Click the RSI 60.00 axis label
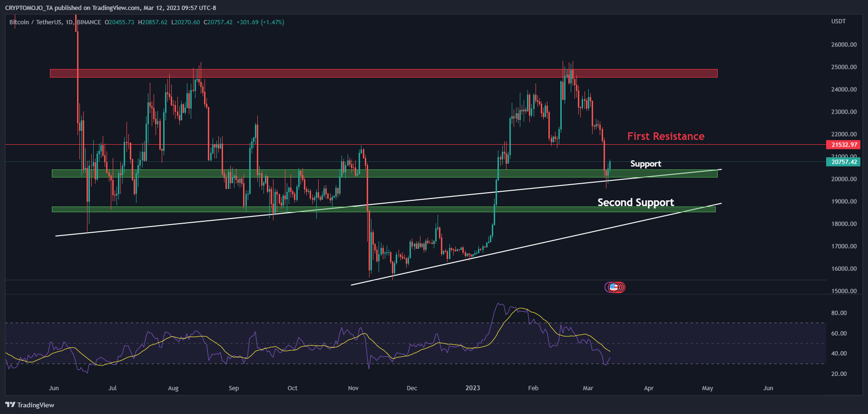The image size is (868, 414). [x=839, y=334]
